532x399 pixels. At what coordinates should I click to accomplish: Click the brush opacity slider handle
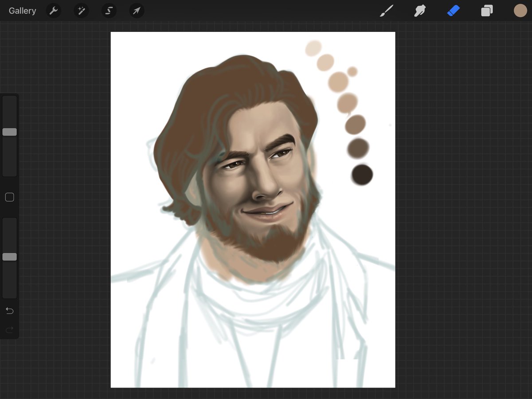coord(9,257)
